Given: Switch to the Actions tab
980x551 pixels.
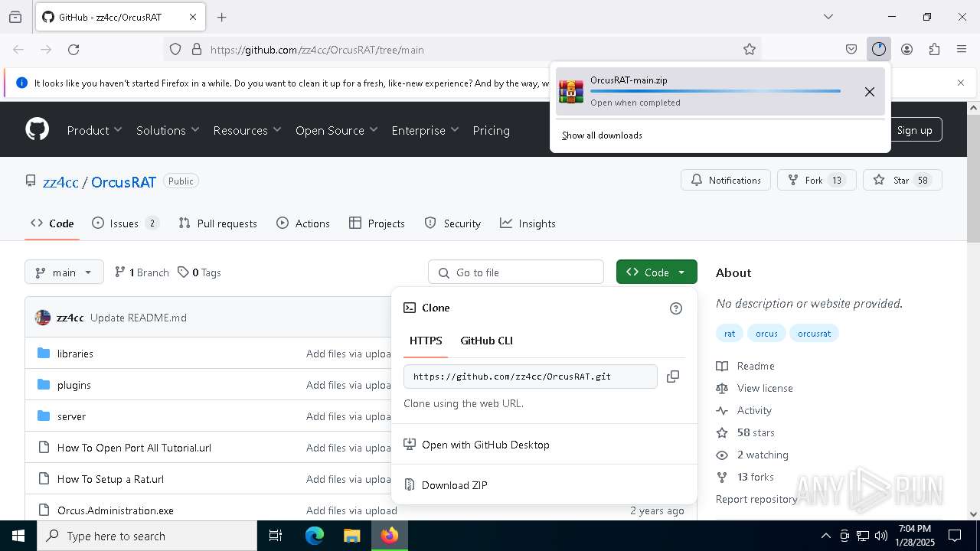Looking at the screenshot, I should [303, 223].
